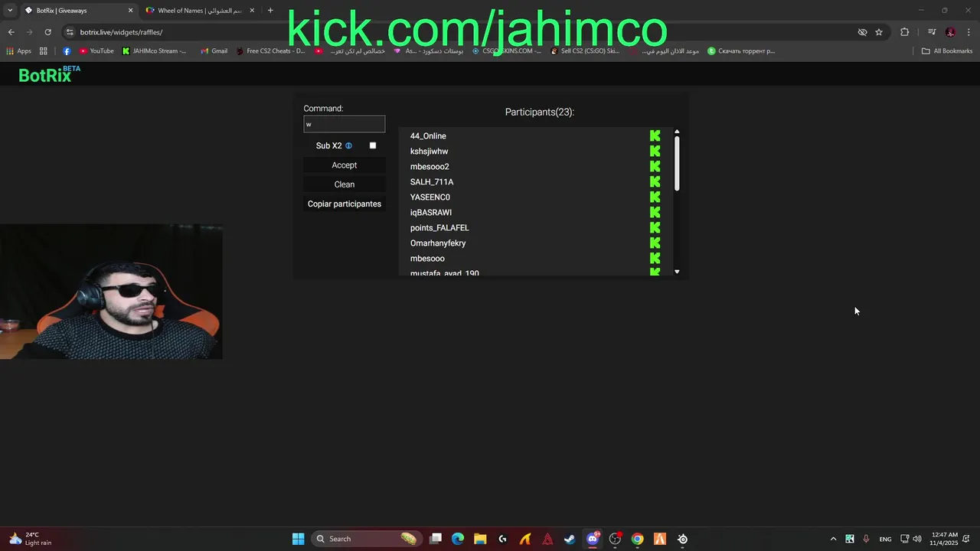This screenshot has width=980, height=551.
Task: Open JAHIMco Stream bookmark
Action: tap(155, 51)
